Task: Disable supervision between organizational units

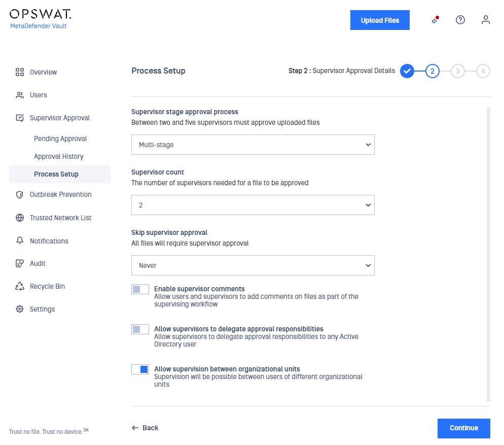Action: (x=140, y=369)
